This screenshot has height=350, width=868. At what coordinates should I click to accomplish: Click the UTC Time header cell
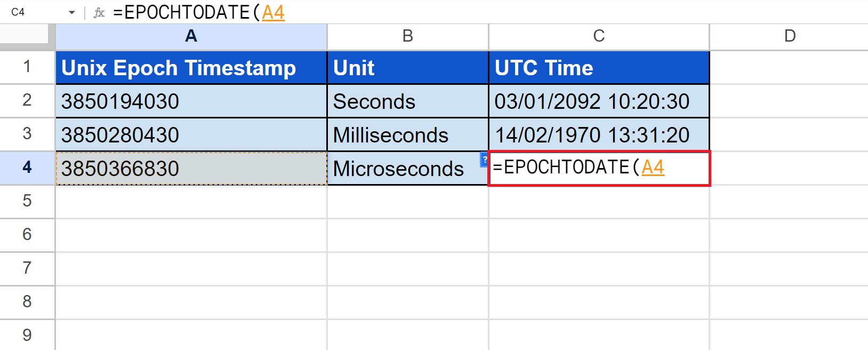[x=598, y=68]
